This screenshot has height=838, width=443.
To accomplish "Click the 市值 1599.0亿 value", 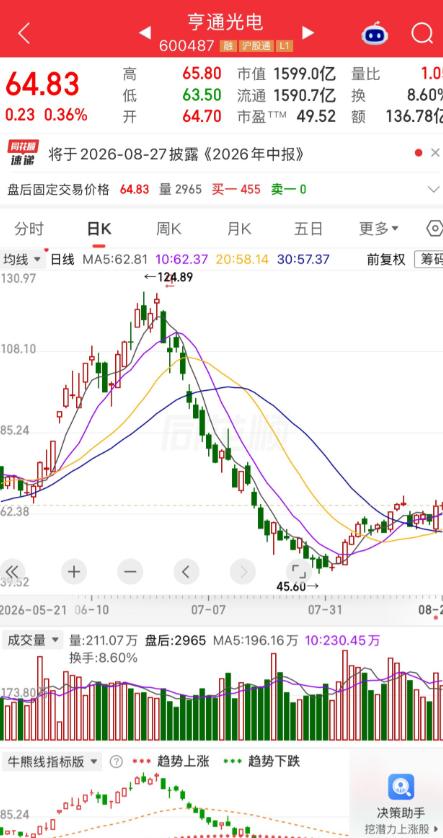I will (x=305, y=74).
